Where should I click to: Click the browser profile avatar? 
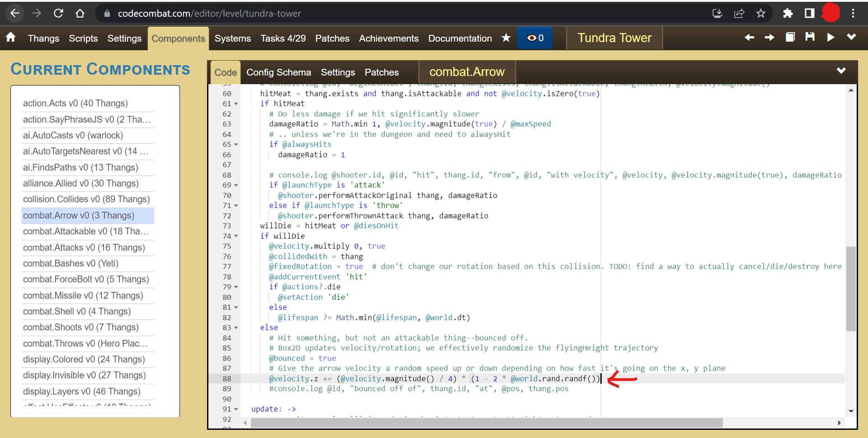(830, 13)
